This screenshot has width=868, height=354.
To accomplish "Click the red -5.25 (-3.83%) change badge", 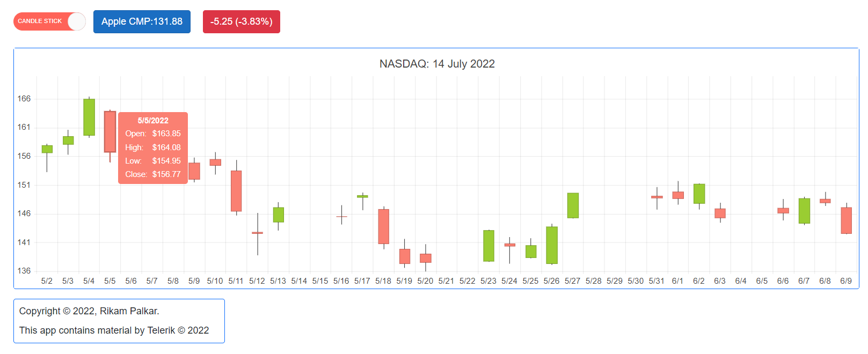I will click(241, 21).
